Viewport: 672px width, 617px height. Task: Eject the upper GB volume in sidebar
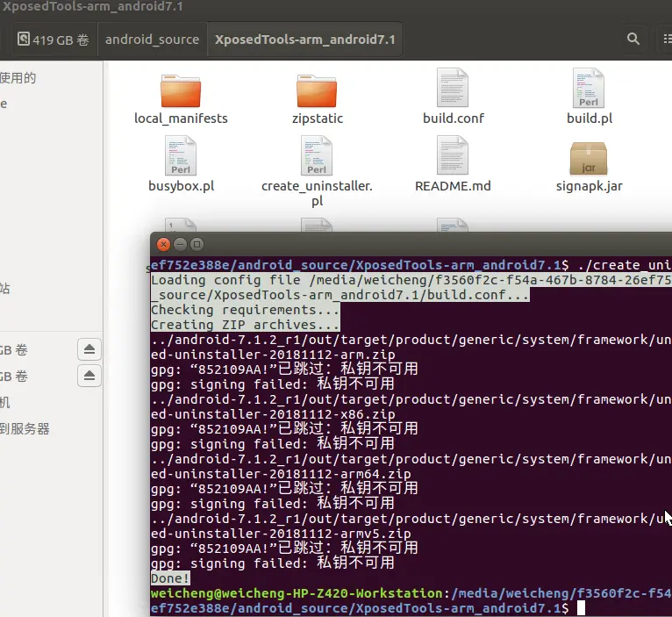click(89, 349)
